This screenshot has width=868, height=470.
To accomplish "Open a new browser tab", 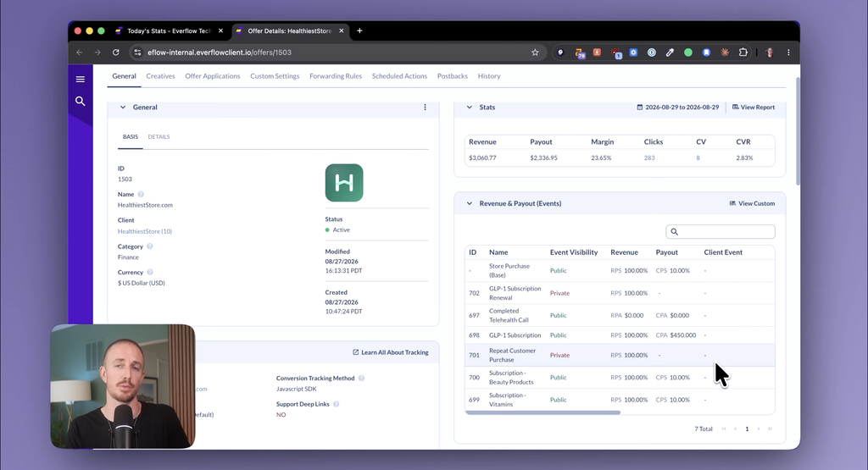I will pyautogui.click(x=359, y=31).
